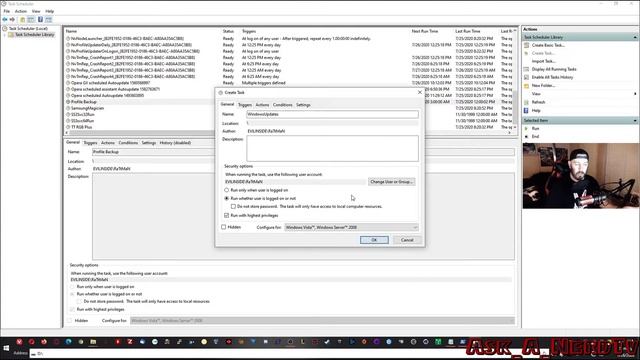The width and height of the screenshot is (640, 360).
Task: Open the Windows Start button
Action: (6, 348)
